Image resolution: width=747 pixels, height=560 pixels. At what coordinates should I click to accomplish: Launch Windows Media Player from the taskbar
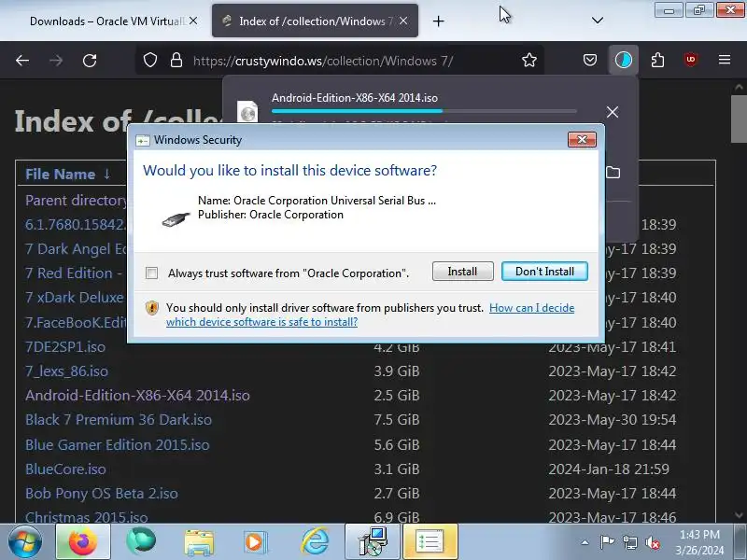click(254, 542)
